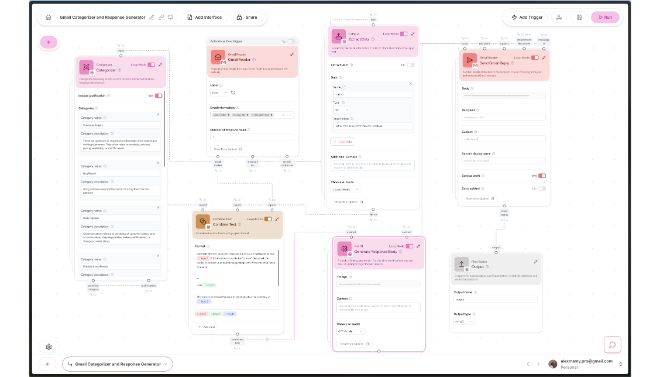Show more options in Send Gmail Reply

479,199
